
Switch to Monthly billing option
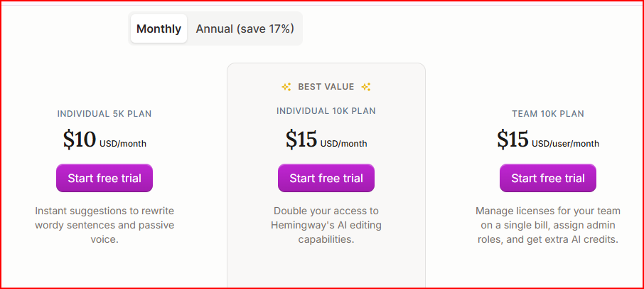(159, 29)
